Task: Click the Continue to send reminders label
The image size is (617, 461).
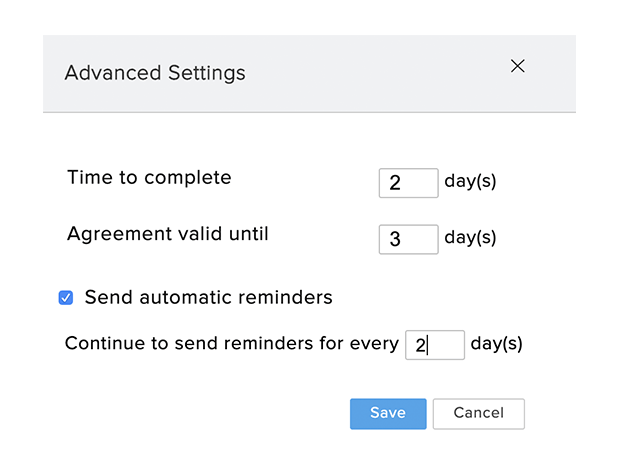Action: point(231,344)
